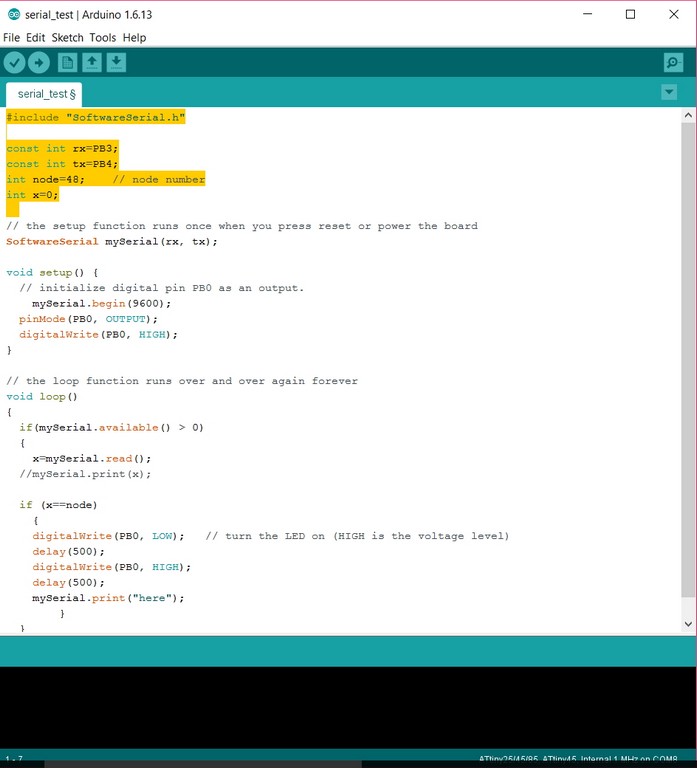This screenshot has width=697, height=768.
Task: Open the Tools menu
Action: (102, 38)
